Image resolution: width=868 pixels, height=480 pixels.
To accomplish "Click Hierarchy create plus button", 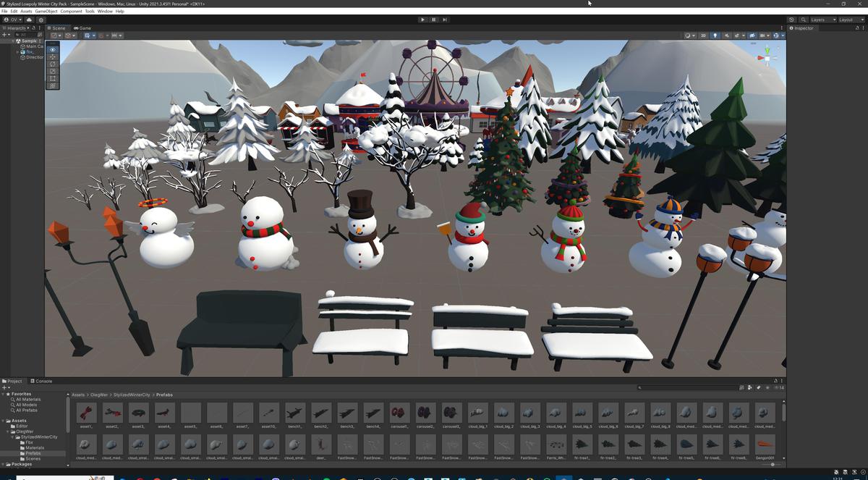I will click(4, 35).
